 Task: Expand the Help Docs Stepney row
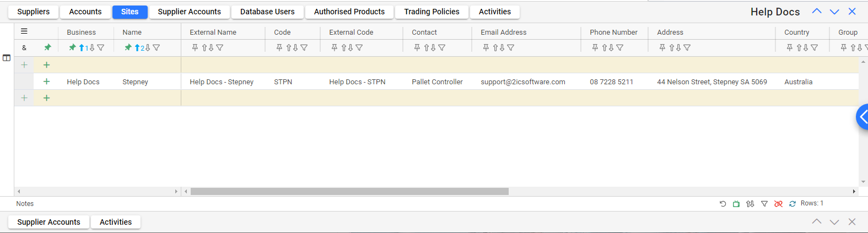click(x=47, y=82)
